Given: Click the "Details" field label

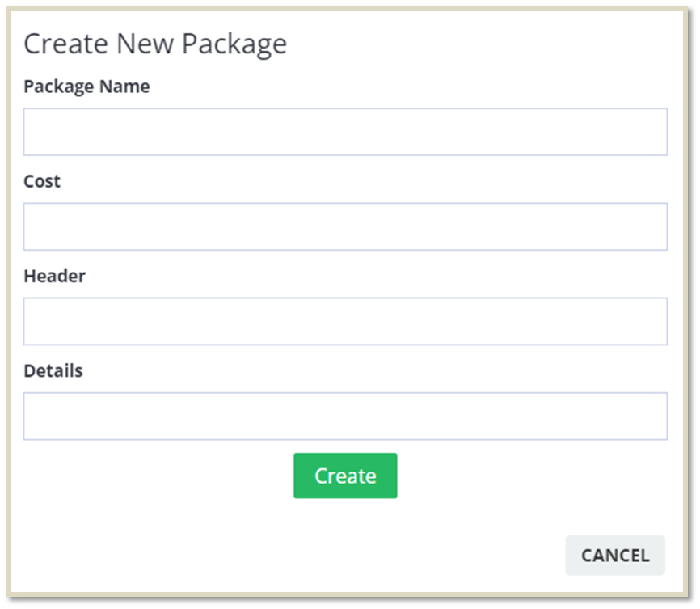Looking at the screenshot, I should point(53,370).
